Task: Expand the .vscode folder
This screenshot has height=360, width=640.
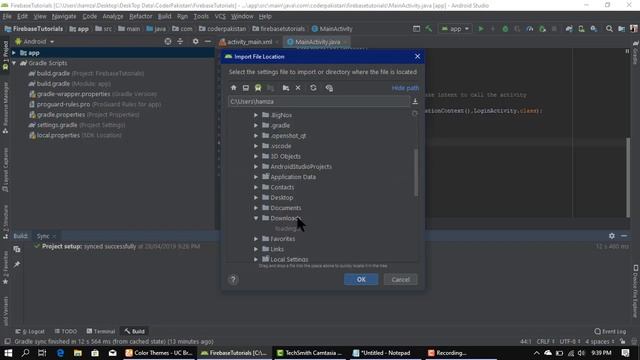Action: [256, 146]
